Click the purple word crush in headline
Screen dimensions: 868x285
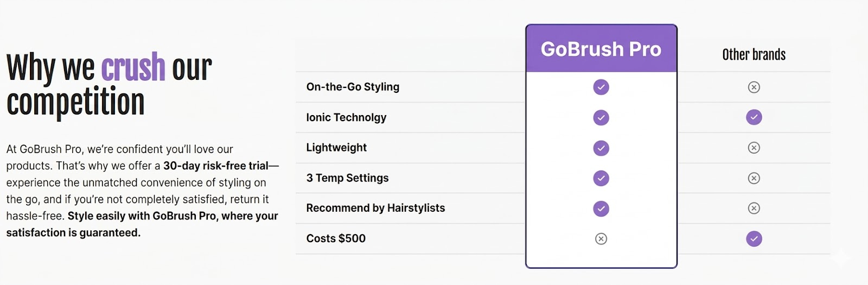coord(133,68)
